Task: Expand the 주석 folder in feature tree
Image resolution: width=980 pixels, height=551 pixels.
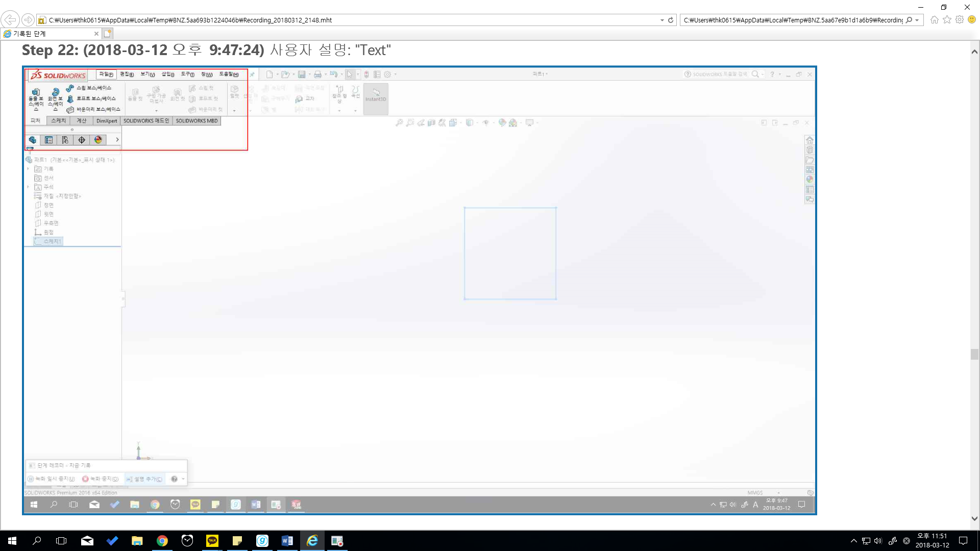Action: click(28, 187)
